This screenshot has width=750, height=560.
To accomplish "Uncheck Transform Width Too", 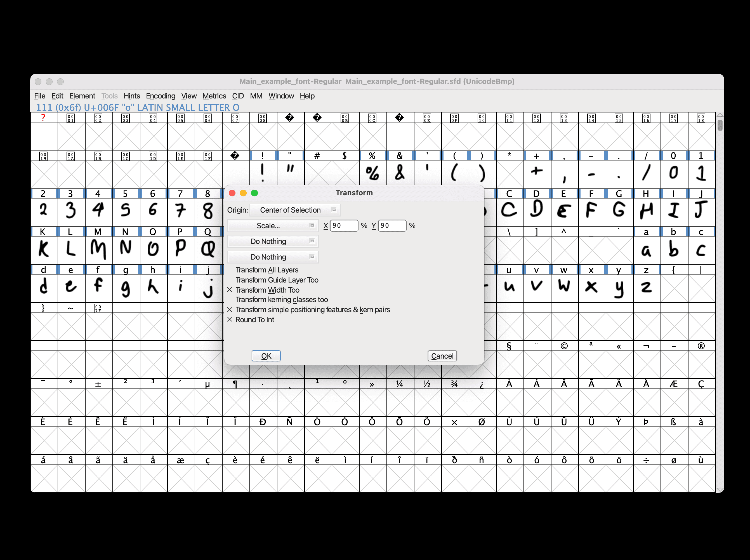I will point(263,290).
